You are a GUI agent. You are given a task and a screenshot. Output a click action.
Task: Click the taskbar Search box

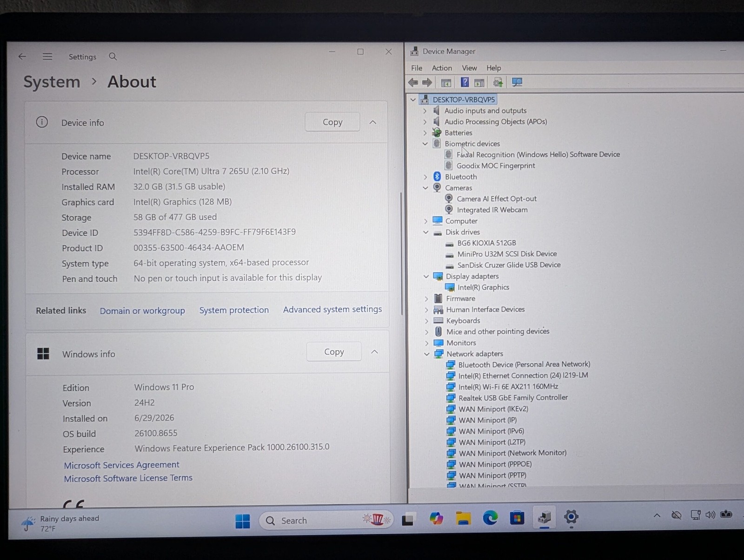(326, 520)
